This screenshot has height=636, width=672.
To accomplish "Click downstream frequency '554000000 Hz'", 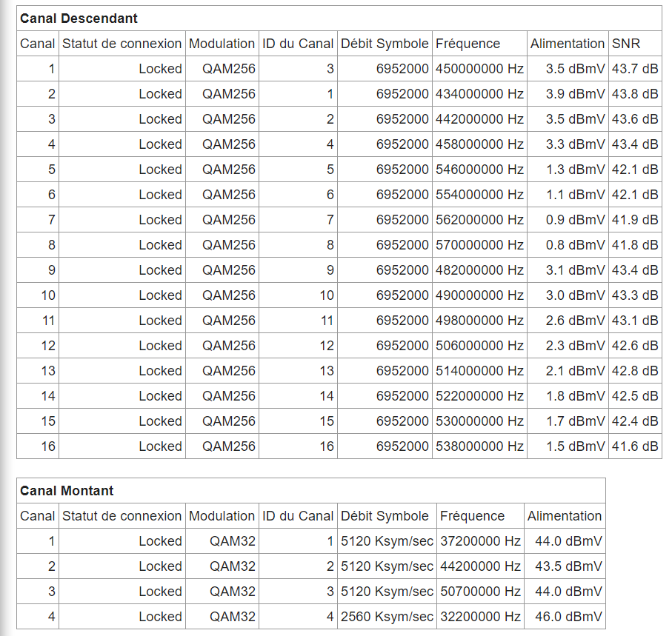I will (x=479, y=195).
